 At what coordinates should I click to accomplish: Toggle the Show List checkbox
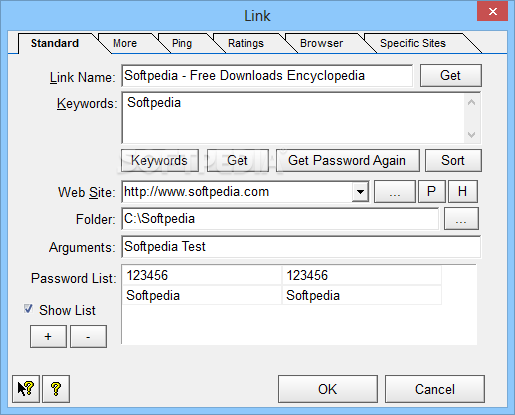(x=28, y=309)
